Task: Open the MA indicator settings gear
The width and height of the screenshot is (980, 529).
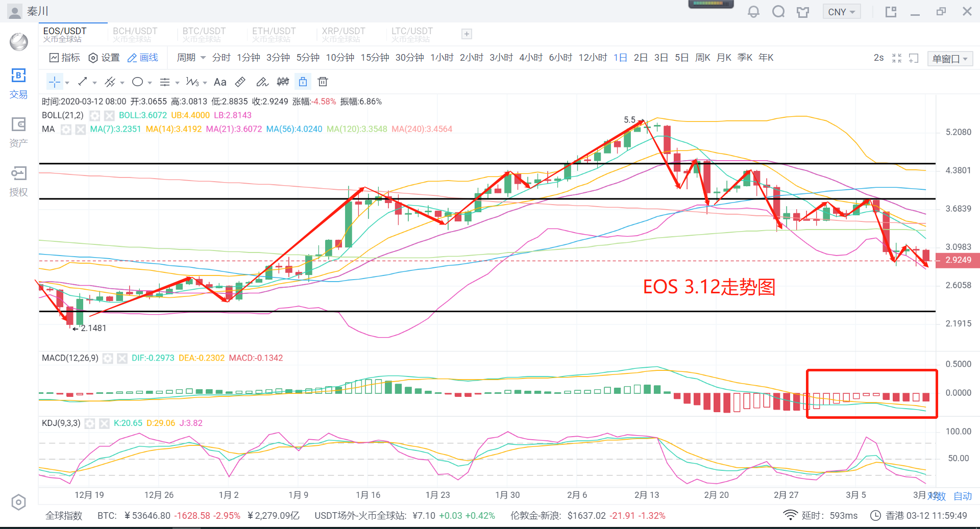Action: 66,129
